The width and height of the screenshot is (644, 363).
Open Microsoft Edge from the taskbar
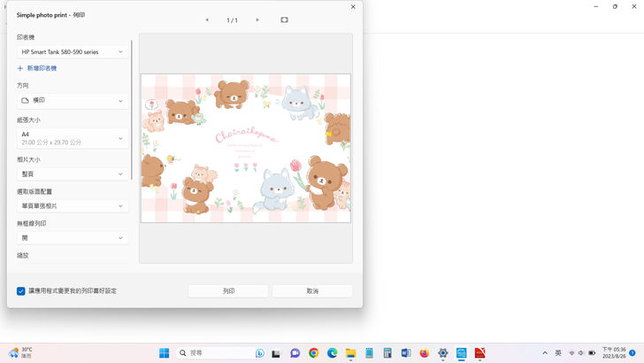coord(332,353)
